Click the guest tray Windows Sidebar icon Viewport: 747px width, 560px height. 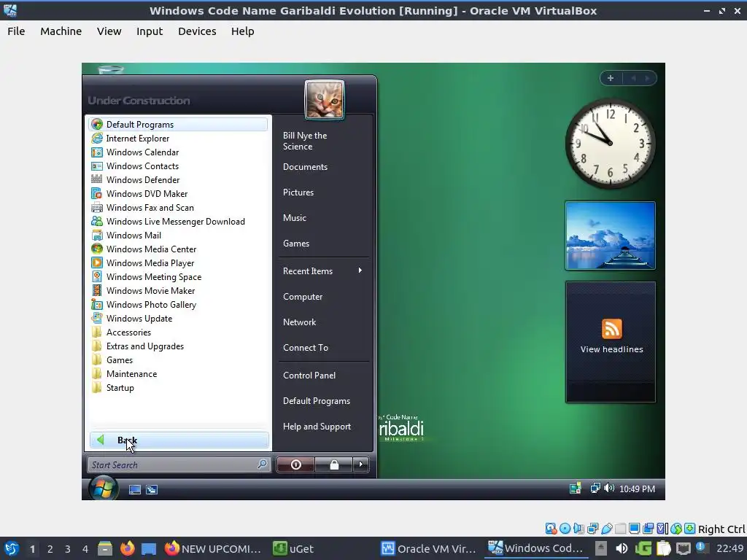point(575,488)
